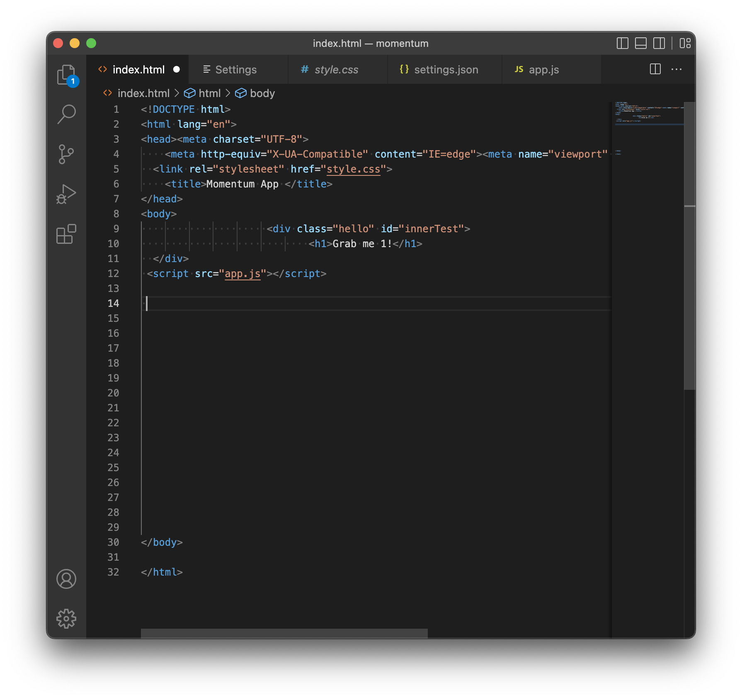Open the Source Control view icon

[66, 154]
